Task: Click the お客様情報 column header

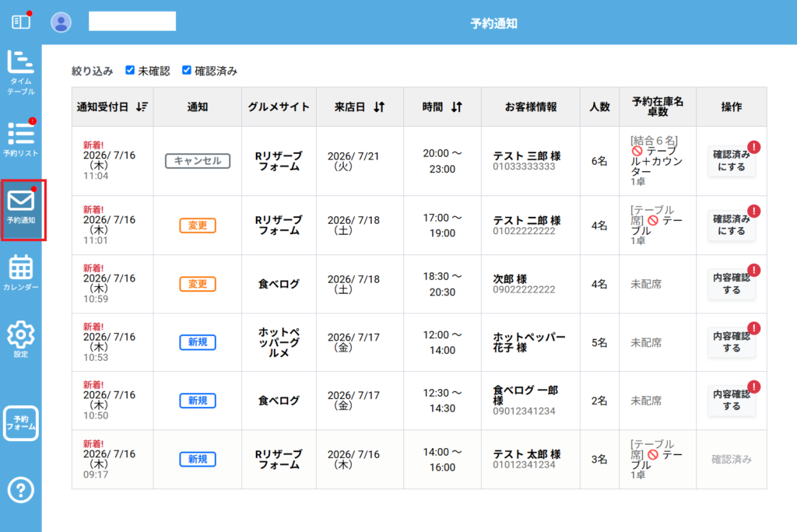Action: 531,107
